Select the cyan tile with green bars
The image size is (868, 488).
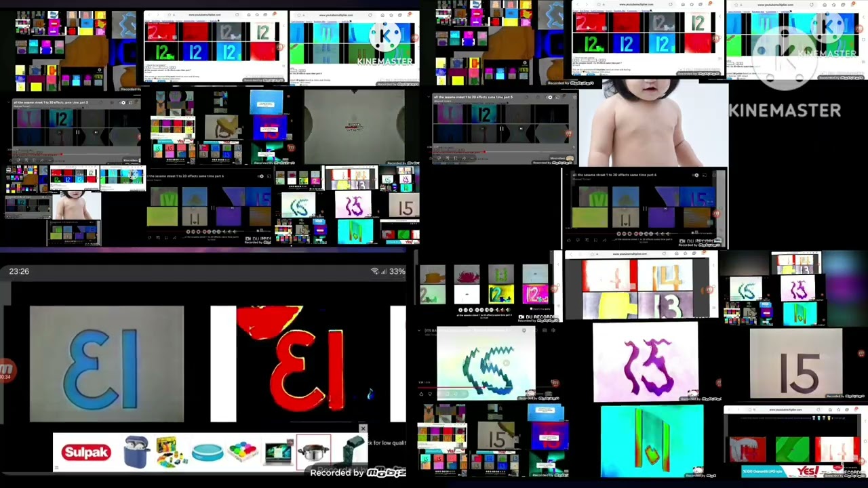point(652,441)
